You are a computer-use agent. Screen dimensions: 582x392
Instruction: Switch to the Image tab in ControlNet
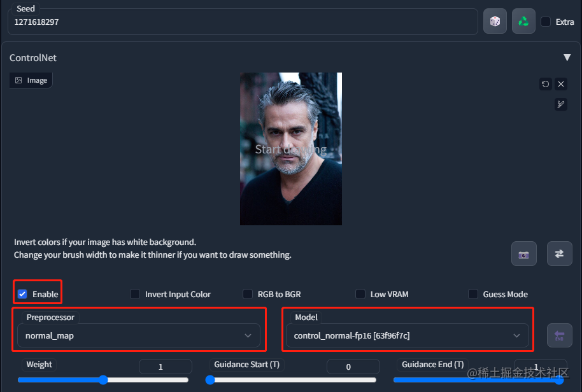pos(30,80)
